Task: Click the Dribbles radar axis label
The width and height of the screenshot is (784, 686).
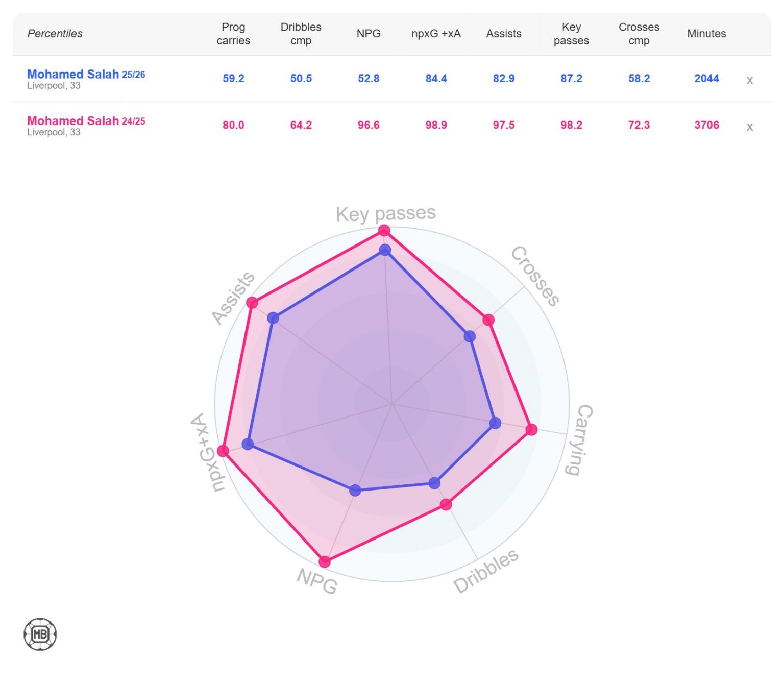Action: 486,571
